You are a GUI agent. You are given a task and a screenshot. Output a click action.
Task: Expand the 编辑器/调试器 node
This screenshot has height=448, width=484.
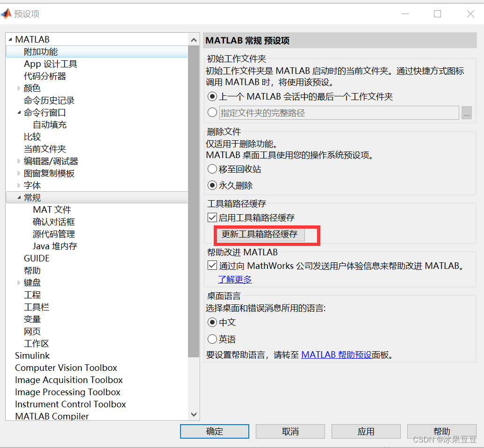[x=19, y=161]
